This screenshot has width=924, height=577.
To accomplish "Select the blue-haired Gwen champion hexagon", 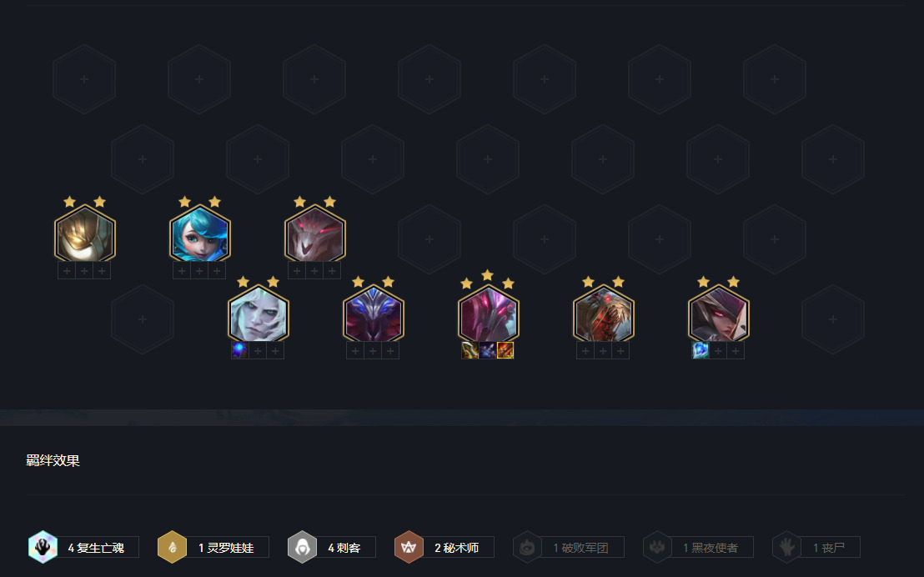I will (x=200, y=234).
